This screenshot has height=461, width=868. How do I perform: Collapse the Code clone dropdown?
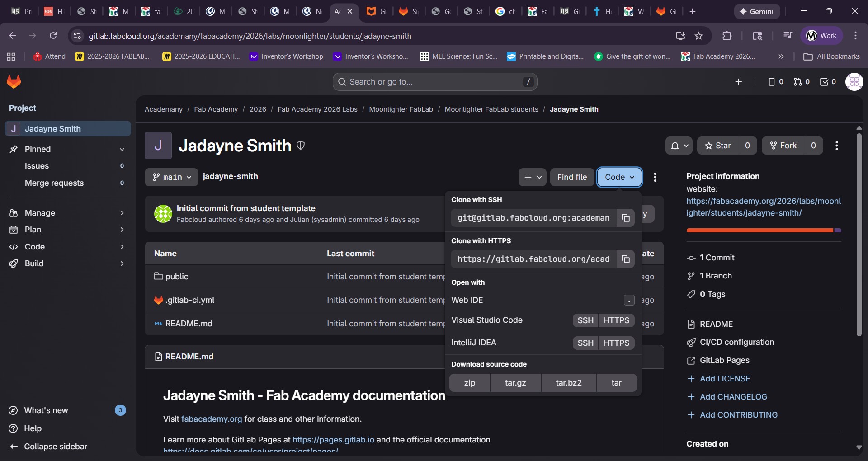click(619, 177)
